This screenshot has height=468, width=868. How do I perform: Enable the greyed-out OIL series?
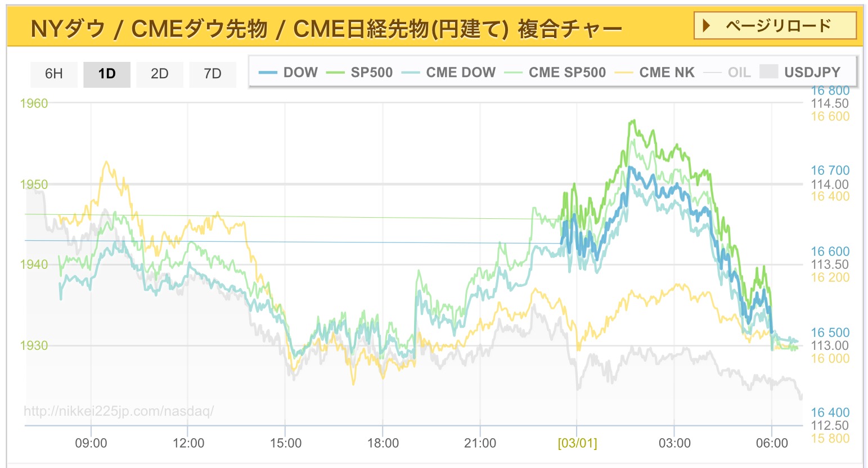coord(739,73)
